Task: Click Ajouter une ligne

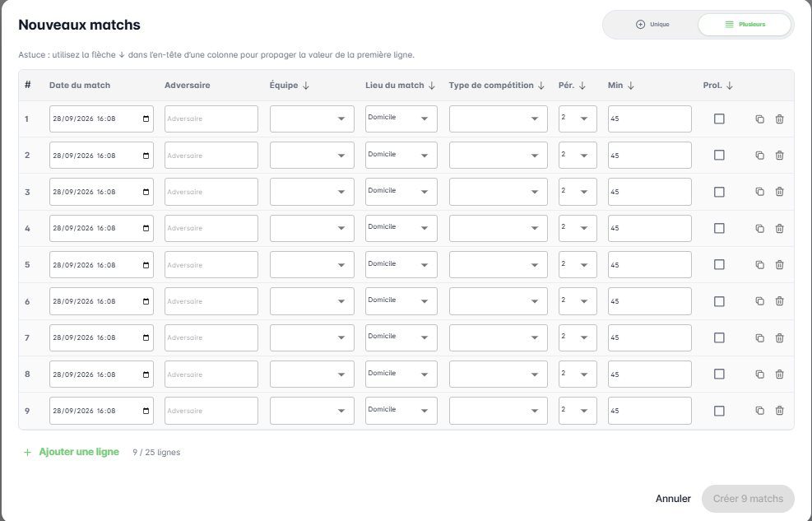Action: pyautogui.click(x=72, y=452)
